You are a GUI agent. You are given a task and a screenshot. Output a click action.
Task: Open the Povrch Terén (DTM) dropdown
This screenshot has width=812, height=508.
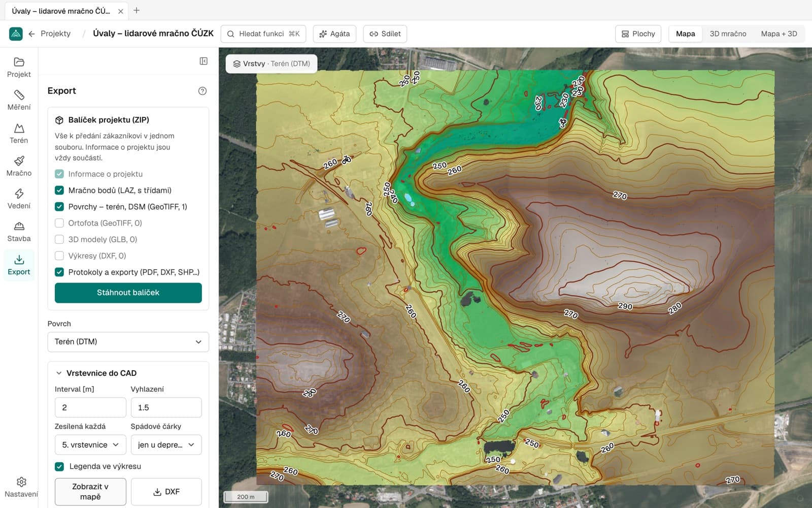click(x=128, y=342)
